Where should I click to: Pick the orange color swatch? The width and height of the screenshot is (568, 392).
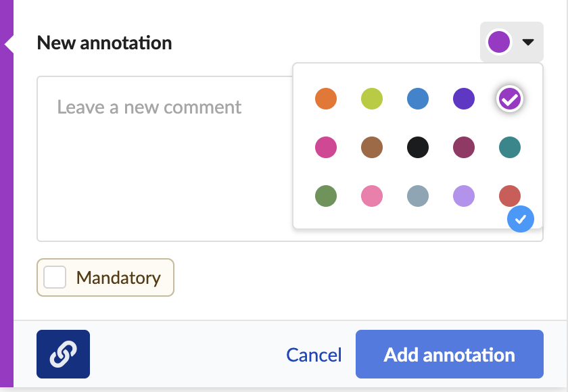pos(326,99)
